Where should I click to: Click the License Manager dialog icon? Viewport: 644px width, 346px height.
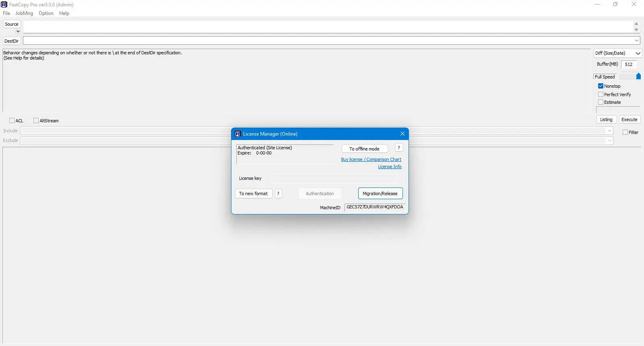(x=238, y=134)
